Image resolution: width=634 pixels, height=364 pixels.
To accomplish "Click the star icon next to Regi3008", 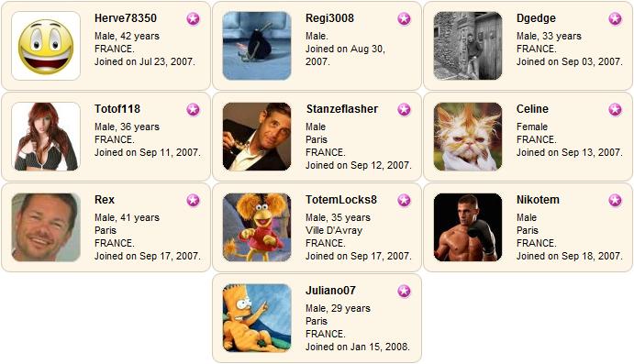I will click(x=404, y=18).
